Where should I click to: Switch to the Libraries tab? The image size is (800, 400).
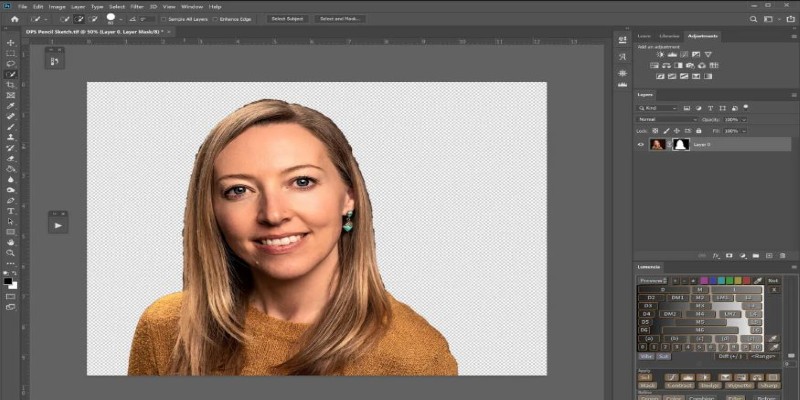point(669,36)
